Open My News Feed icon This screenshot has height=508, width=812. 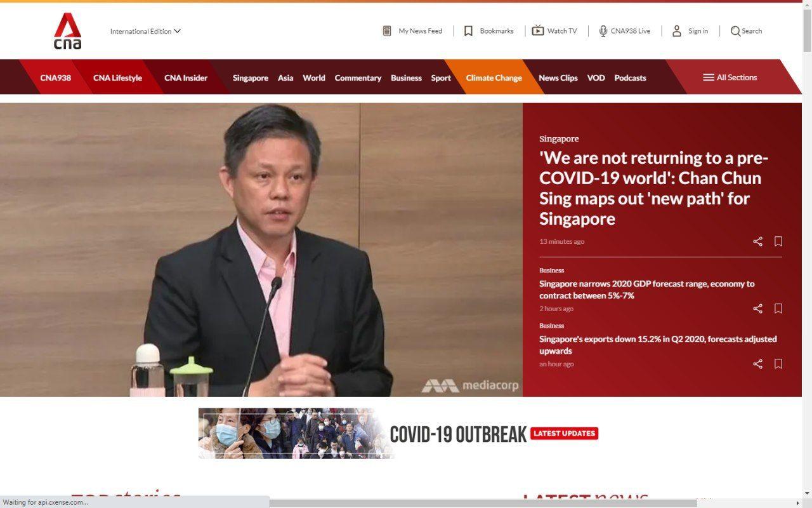click(x=387, y=31)
